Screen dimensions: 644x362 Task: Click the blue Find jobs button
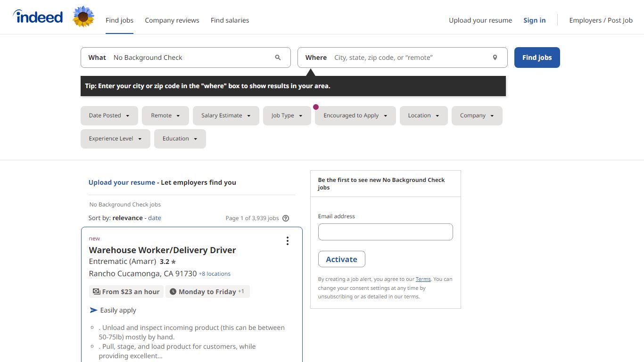point(537,58)
